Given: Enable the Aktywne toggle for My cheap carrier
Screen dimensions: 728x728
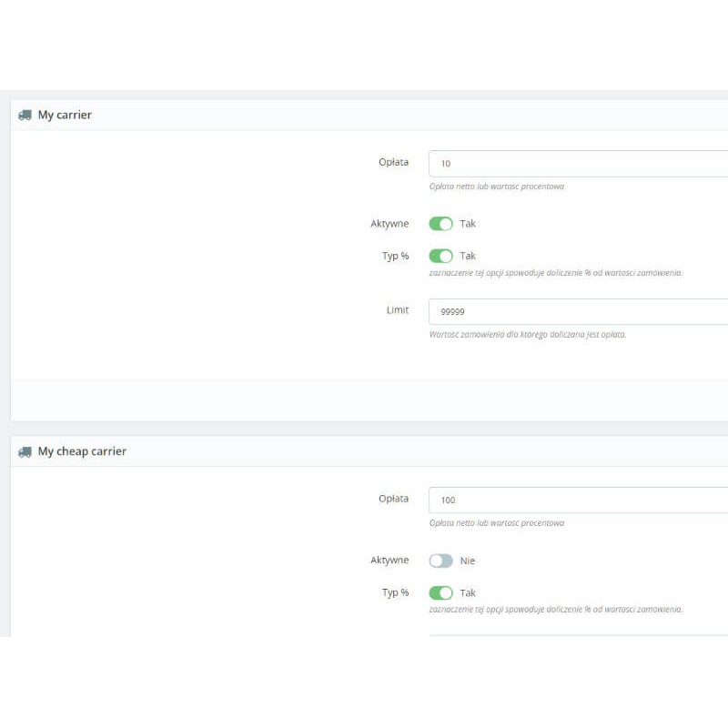Looking at the screenshot, I should click(x=440, y=561).
